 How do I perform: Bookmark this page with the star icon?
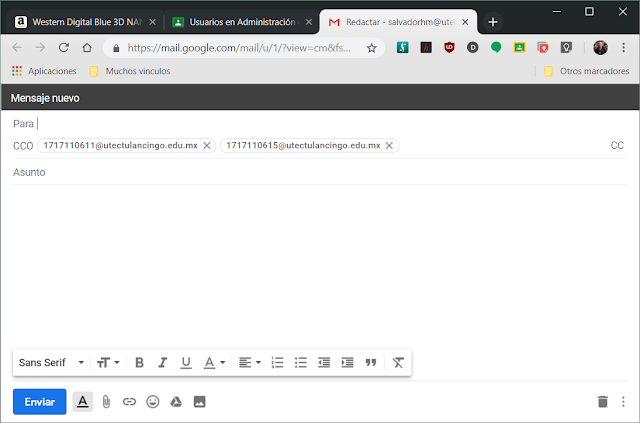pos(371,48)
